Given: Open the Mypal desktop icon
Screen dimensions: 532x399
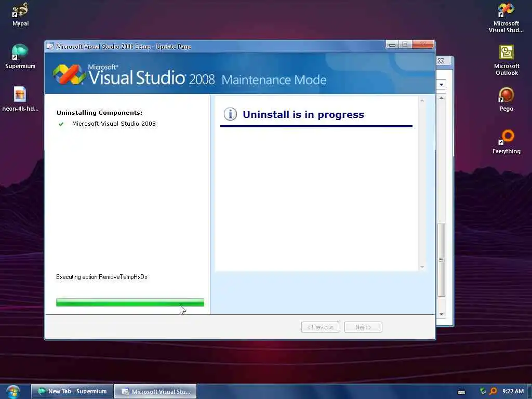Looking at the screenshot, I should click(20, 14).
